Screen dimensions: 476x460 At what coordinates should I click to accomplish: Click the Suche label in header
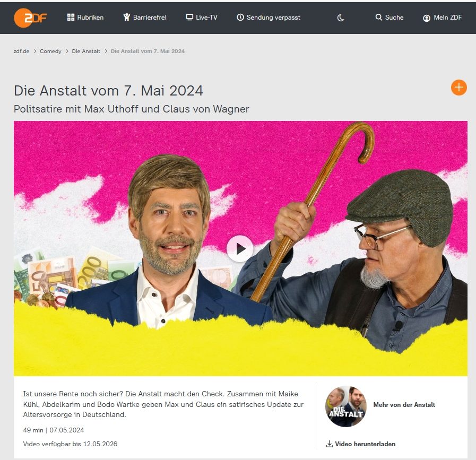pos(394,18)
